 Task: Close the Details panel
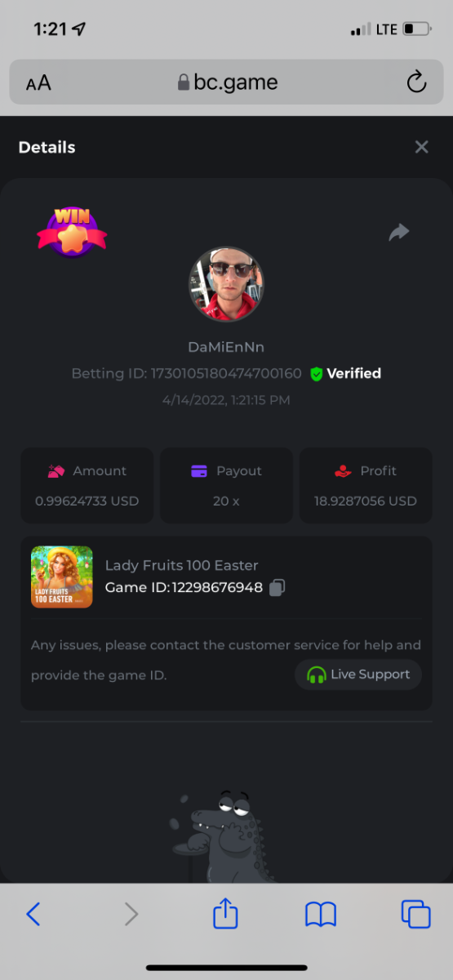tap(421, 147)
